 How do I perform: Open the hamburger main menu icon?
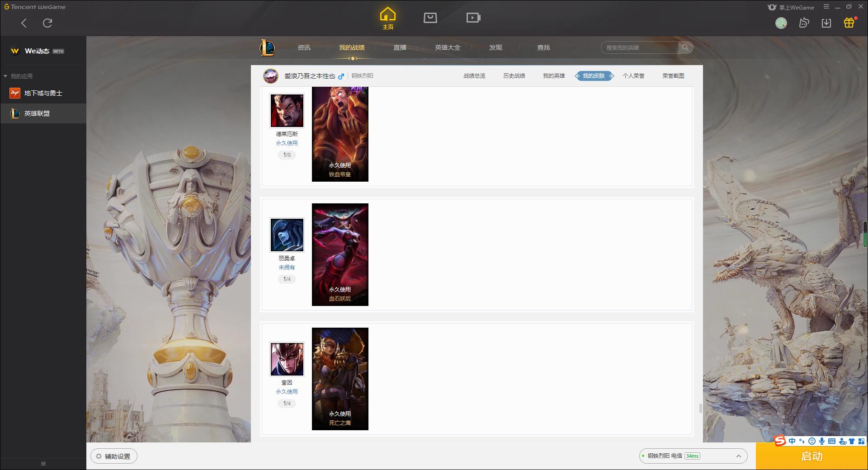826,7
